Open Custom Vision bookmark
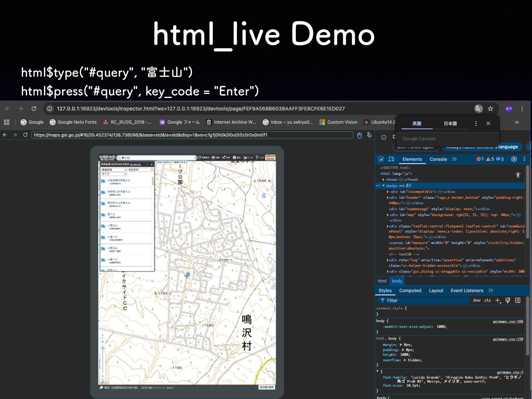The width and height of the screenshot is (532, 399). click(x=338, y=122)
